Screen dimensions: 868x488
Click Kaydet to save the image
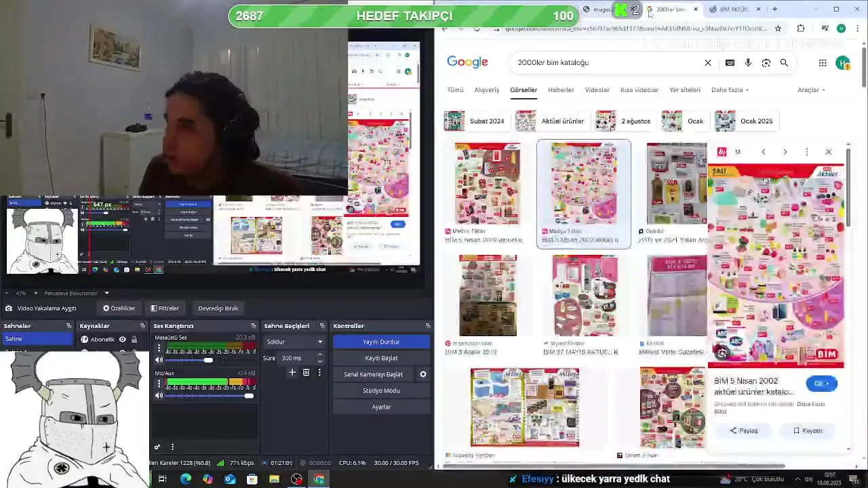point(808,431)
